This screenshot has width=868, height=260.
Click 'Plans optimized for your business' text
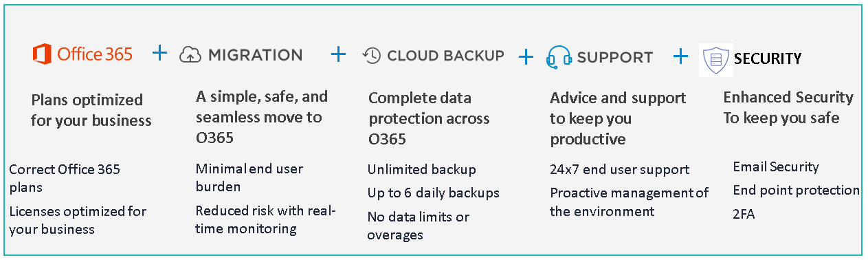click(91, 110)
